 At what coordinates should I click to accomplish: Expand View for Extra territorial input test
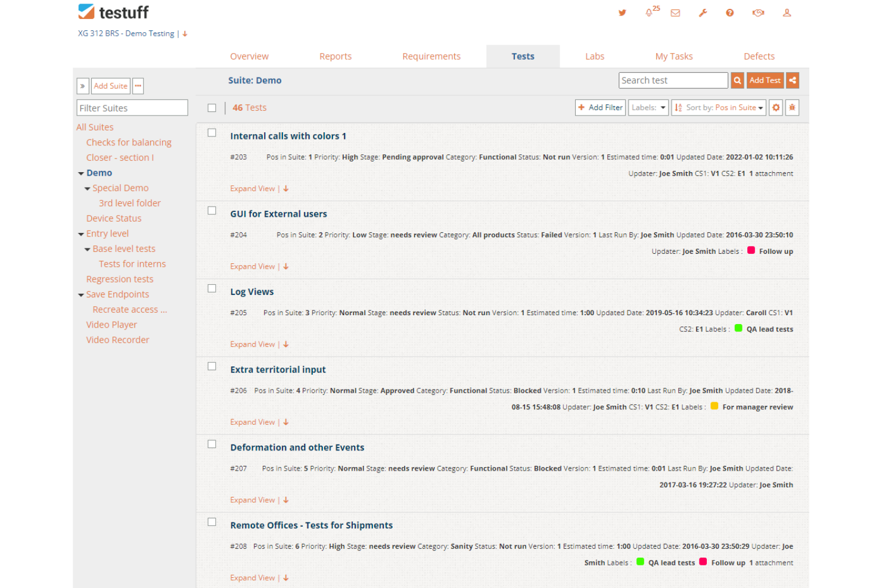click(x=253, y=422)
